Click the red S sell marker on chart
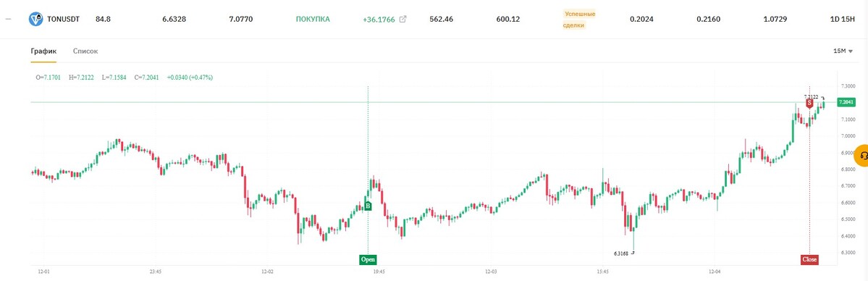Screen dimensions: 868x281 pos(809,103)
